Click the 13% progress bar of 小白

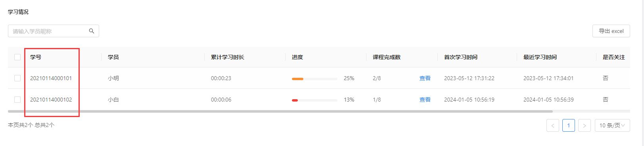314,100
